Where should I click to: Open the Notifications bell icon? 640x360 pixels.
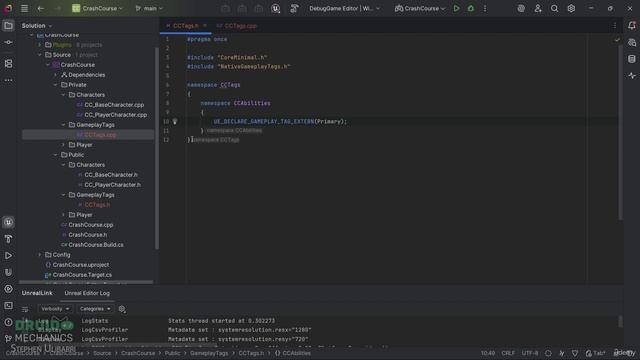(x=632, y=26)
